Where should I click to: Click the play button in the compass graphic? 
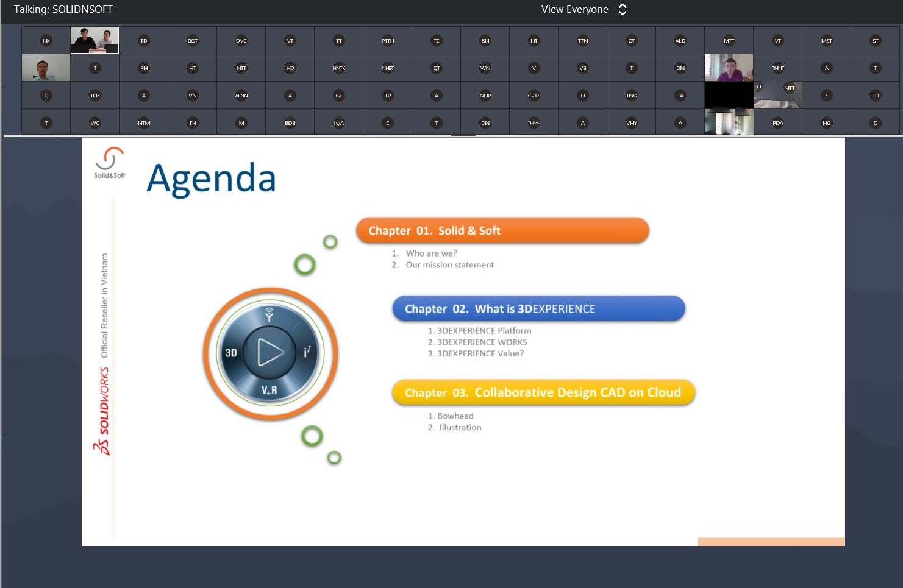click(x=269, y=352)
